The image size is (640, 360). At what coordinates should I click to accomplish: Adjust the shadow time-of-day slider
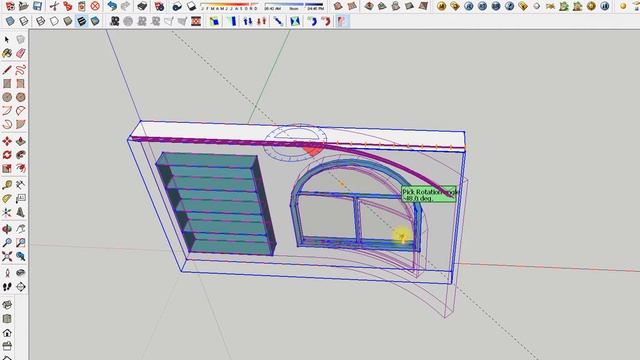point(294,6)
